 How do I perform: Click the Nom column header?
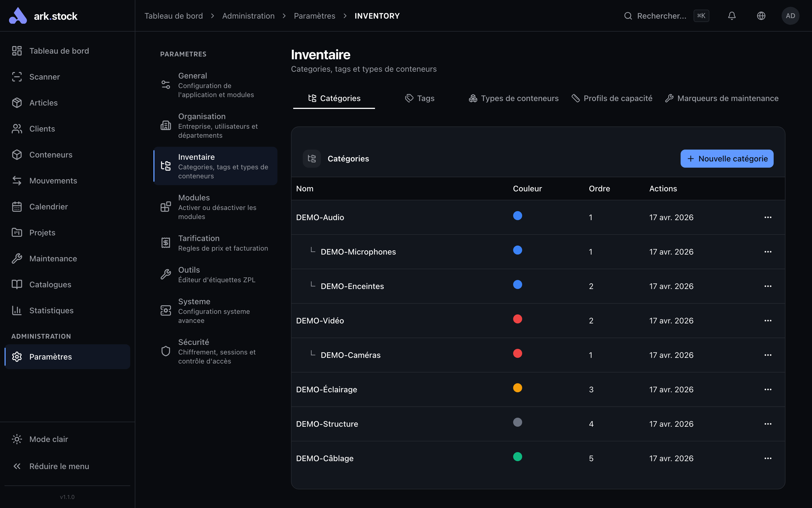coord(305,189)
